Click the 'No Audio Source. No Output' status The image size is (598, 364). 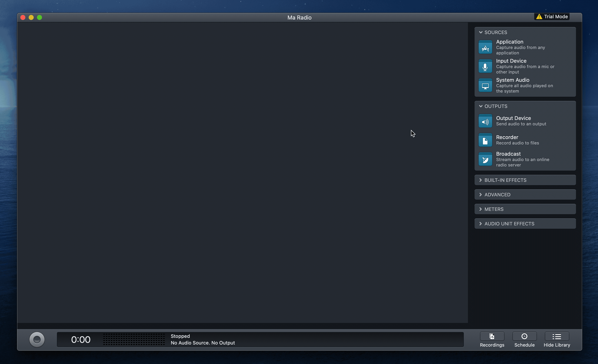(x=203, y=343)
